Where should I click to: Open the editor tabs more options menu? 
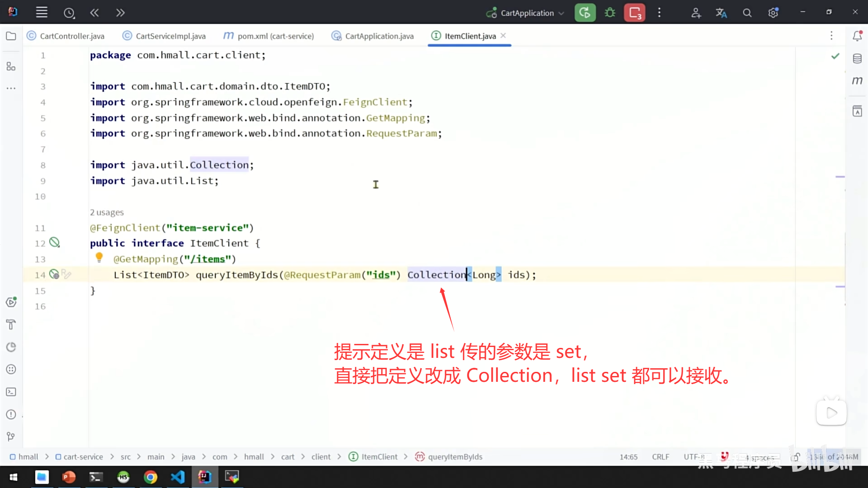point(831,36)
